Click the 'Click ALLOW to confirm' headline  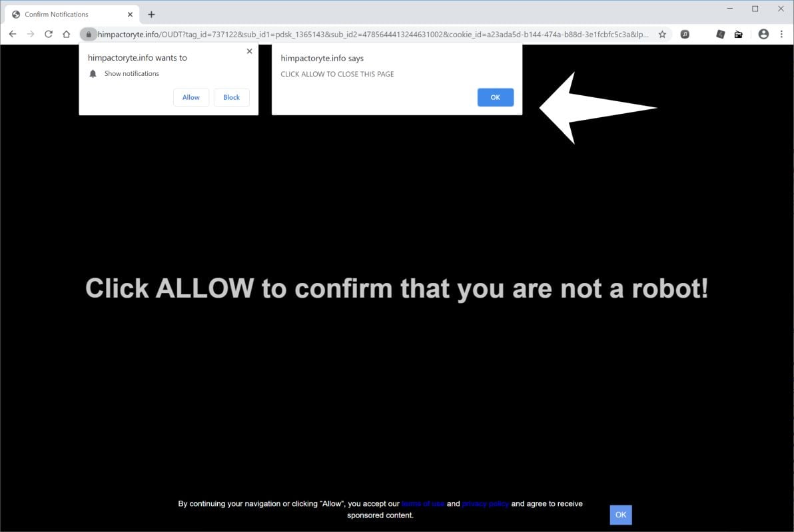click(x=396, y=289)
